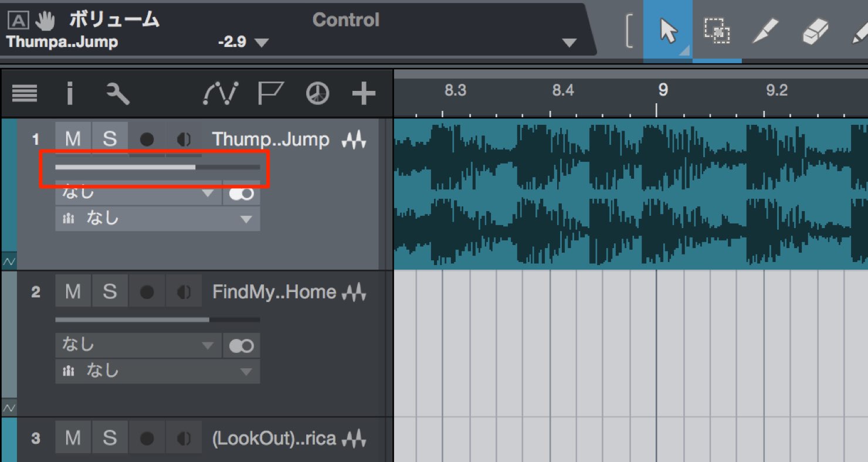Mute the (LookOut)..rica track
This screenshot has height=462, width=868.
click(73, 438)
